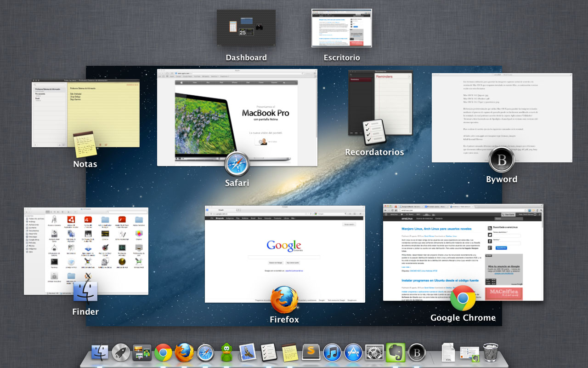Screen dimensions: 588x368
Task: Open the XML document in Dock
Action: pyautogui.click(x=448, y=353)
